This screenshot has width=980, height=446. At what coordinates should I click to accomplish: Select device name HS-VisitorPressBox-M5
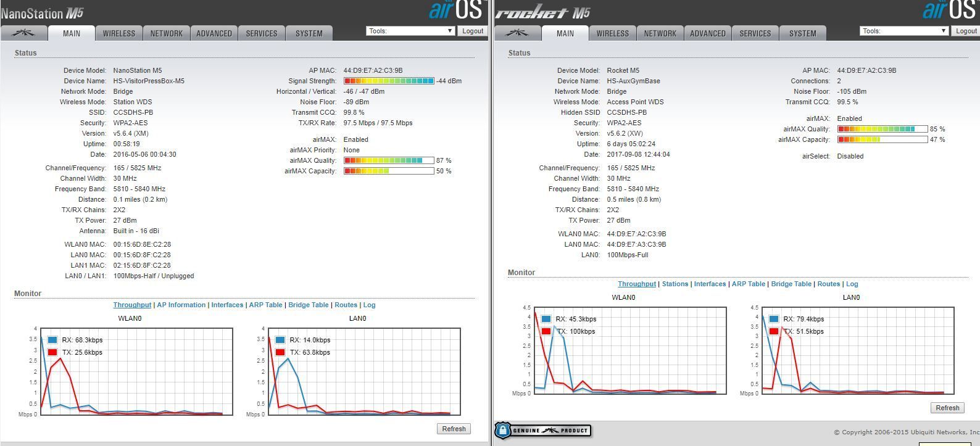(x=149, y=81)
